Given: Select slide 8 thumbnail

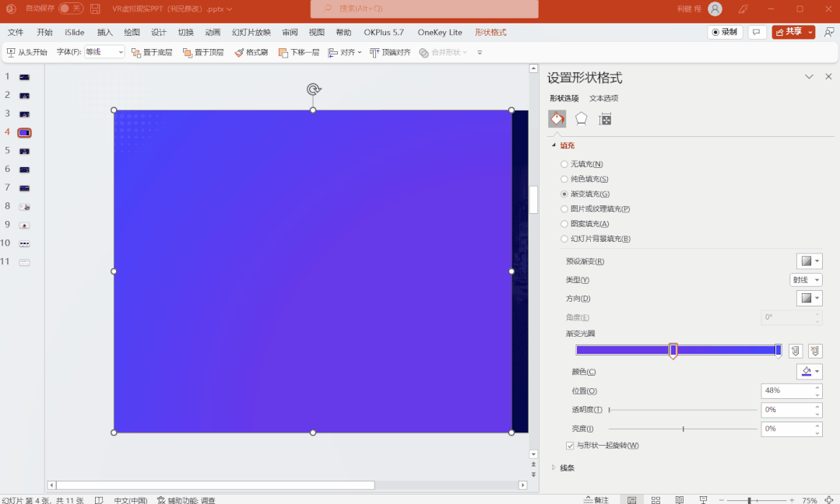Looking at the screenshot, I should click(24, 207).
